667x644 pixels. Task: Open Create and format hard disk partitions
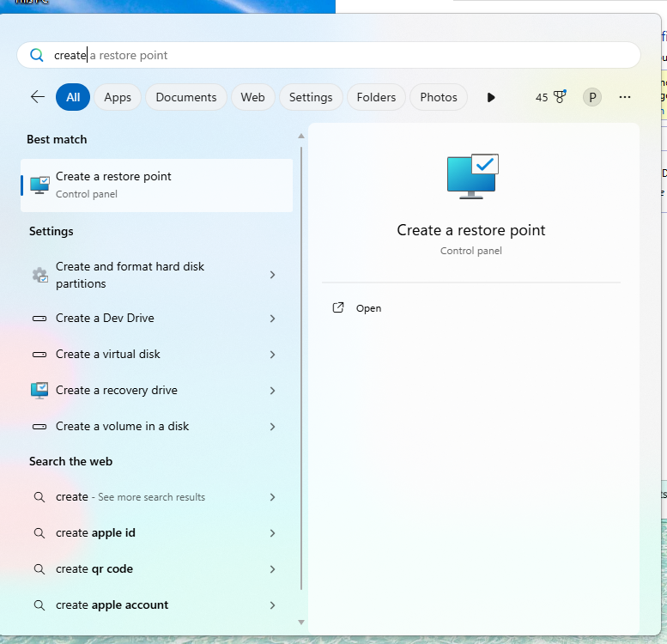(156, 275)
